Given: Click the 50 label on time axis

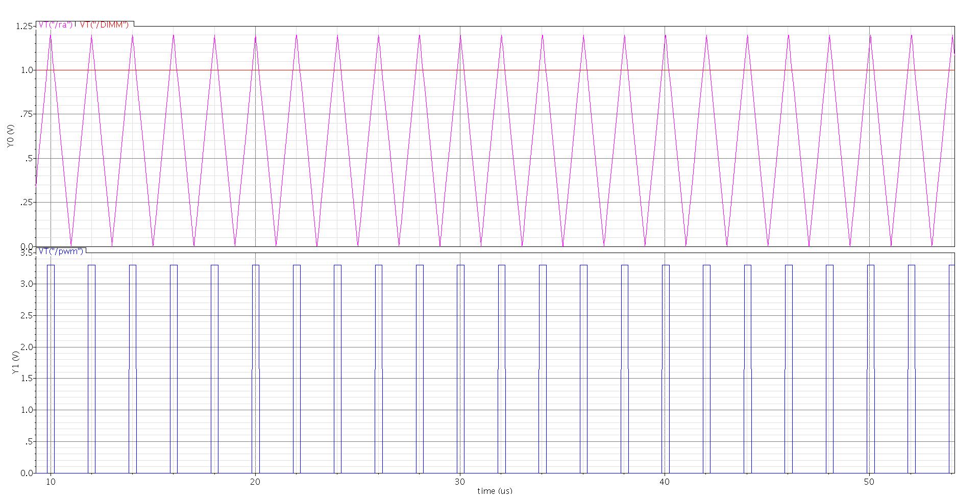Looking at the screenshot, I should click(869, 482).
